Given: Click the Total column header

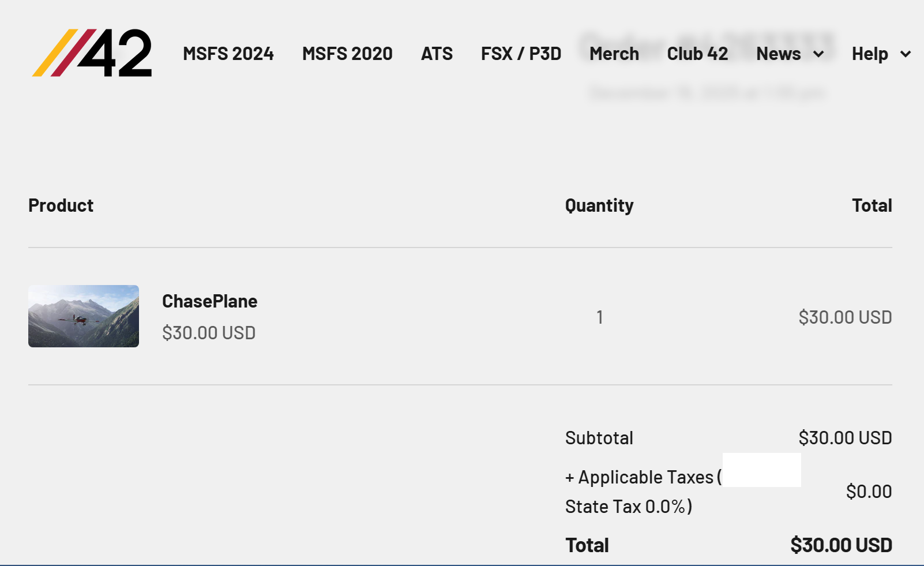Looking at the screenshot, I should 872,205.
